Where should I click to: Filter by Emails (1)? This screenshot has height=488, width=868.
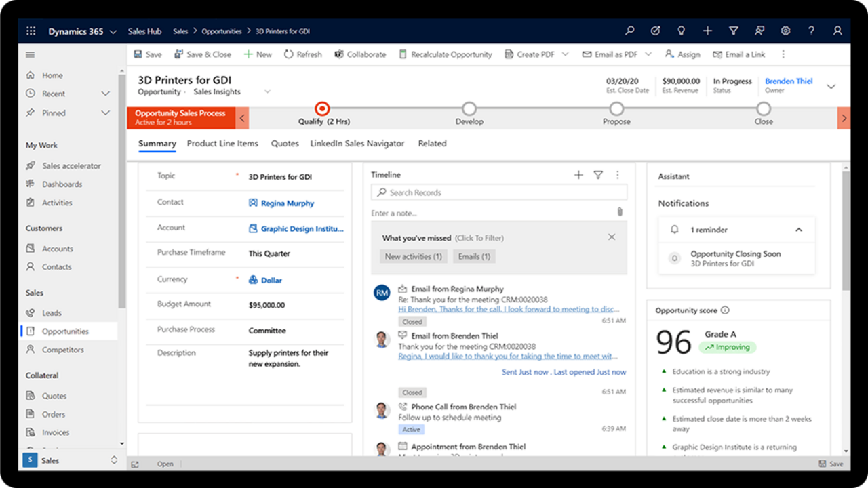pyautogui.click(x=474, y=256)
